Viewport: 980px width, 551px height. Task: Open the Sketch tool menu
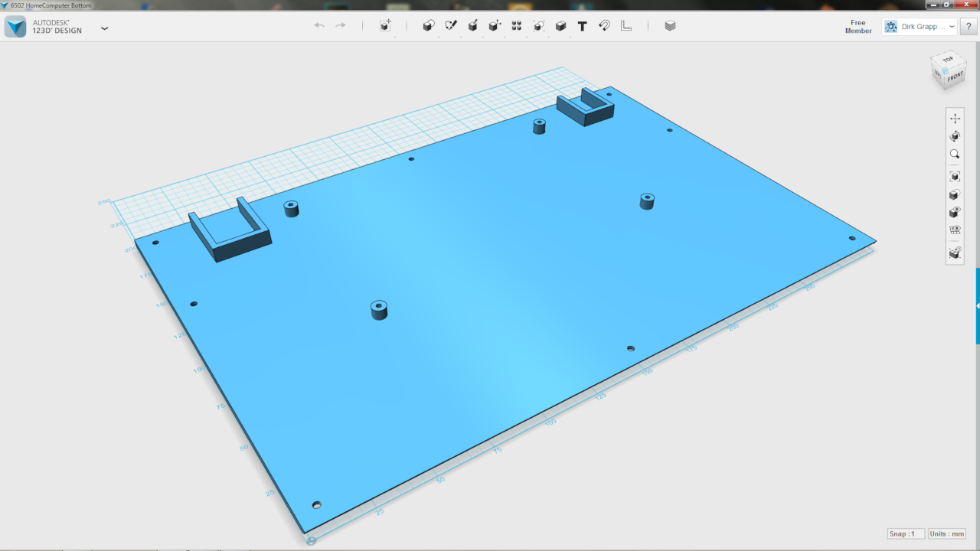451,26
